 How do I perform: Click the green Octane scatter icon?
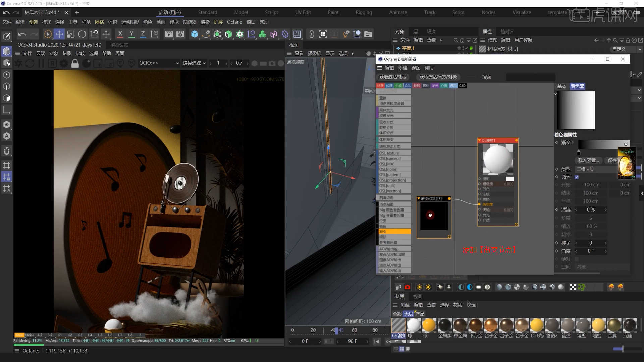(x=582, y=287)
